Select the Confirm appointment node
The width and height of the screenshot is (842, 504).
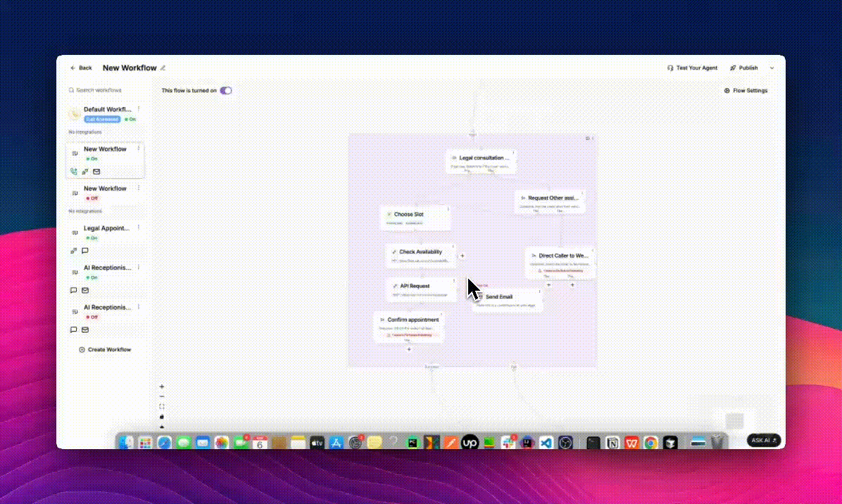[x=408, y=327]
